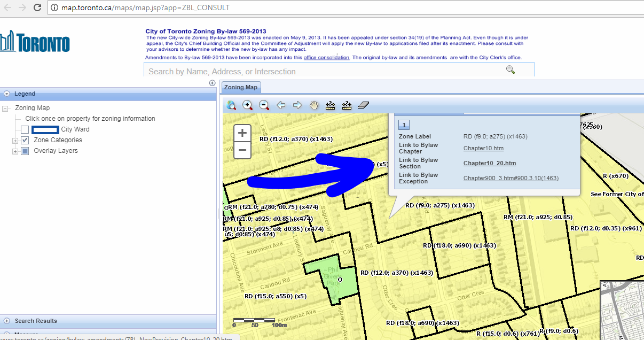Uncheck the Zone Categories checkbox
The width and height of the screenshot is (644, 340).
(25, 140)
